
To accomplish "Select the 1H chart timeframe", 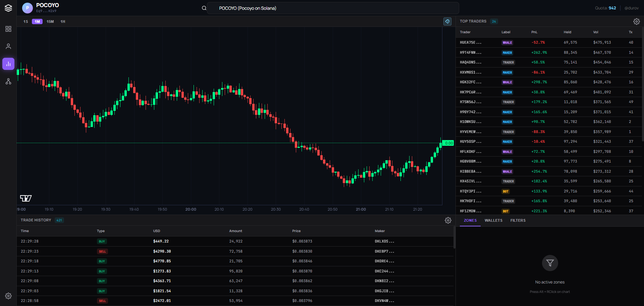I will [x=63, y=21].
